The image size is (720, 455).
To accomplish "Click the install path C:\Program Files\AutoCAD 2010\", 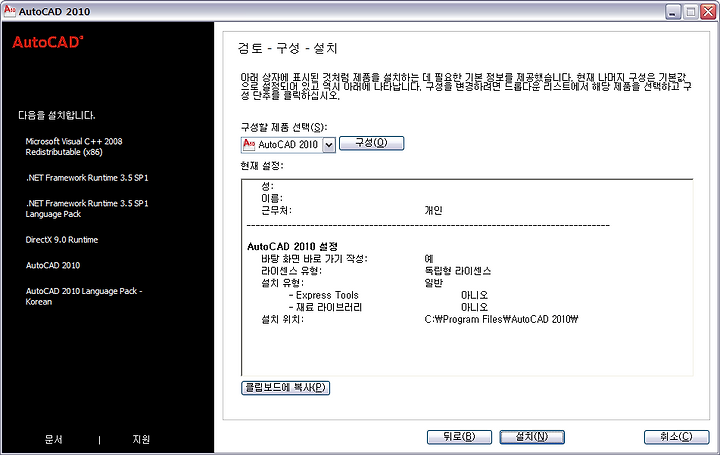I will click(x=501, y=319).
